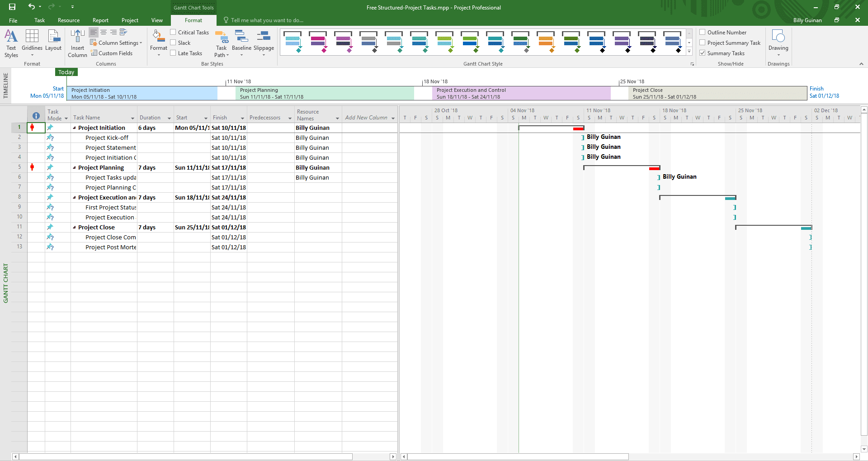Click Tell me what you want field
868x461 pixels.
pos(267,20)
